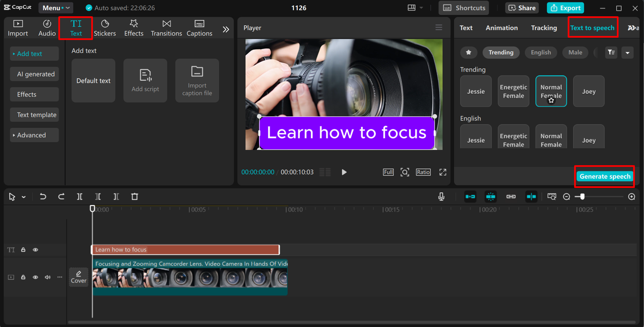Select the Trending voice filter
644x327 pixels.
[501, 52]
